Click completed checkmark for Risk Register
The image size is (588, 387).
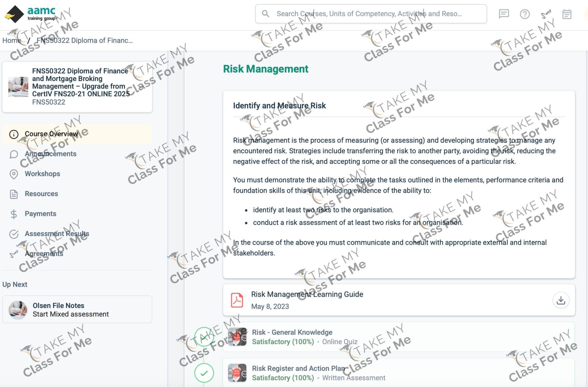(204, 373)
